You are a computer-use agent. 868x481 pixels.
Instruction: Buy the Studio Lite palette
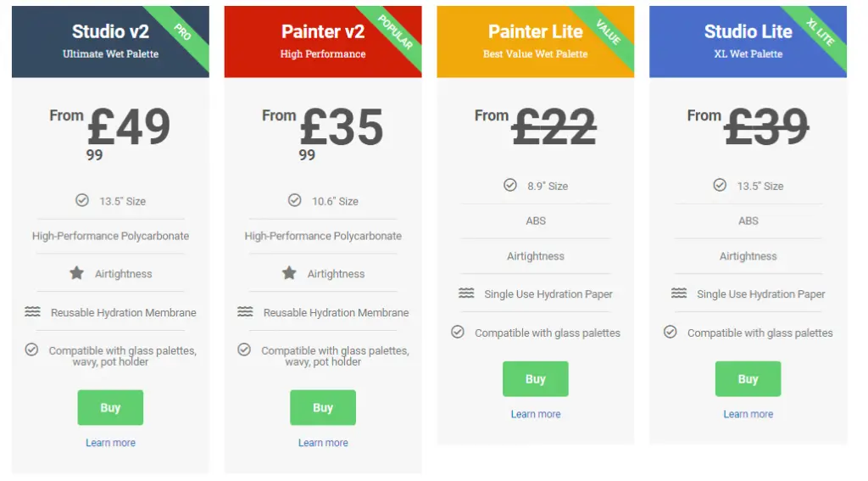[x=748, y=378]
